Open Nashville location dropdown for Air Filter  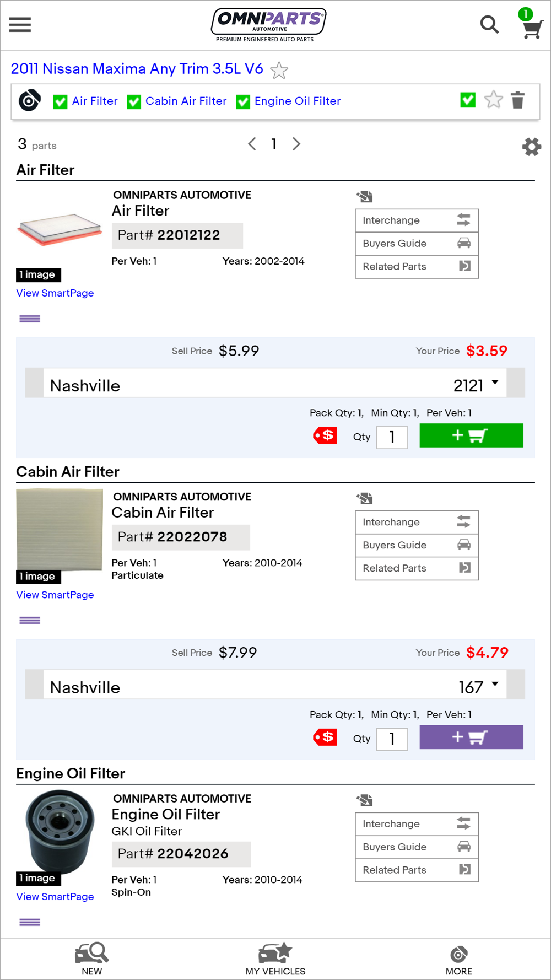(274, 384)
